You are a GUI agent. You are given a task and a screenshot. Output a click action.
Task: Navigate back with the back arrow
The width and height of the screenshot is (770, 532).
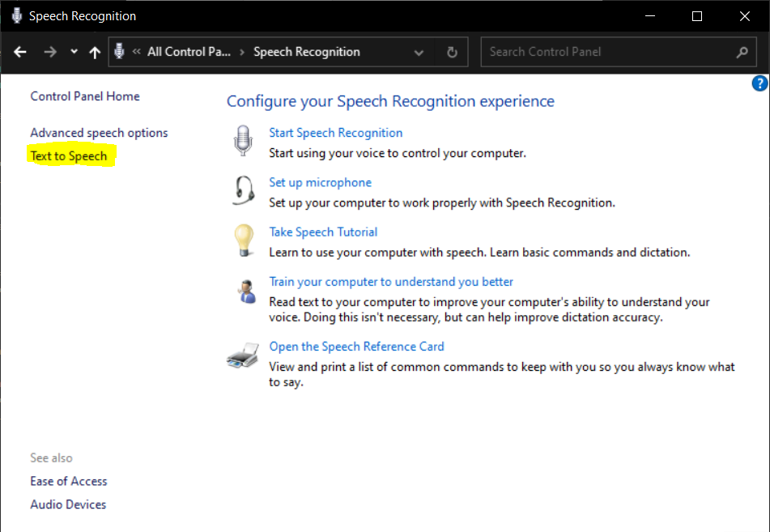(20, 52)
